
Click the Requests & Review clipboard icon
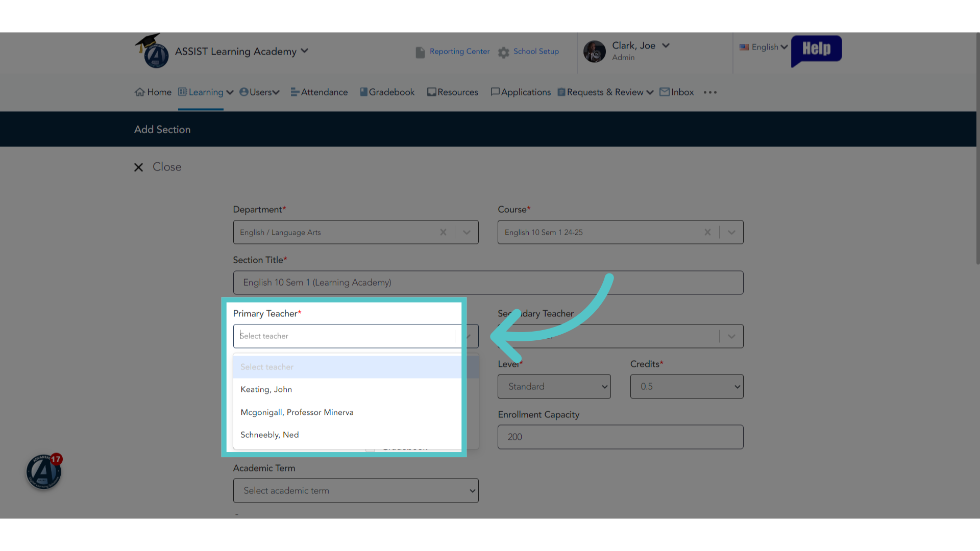click(561, 92)
